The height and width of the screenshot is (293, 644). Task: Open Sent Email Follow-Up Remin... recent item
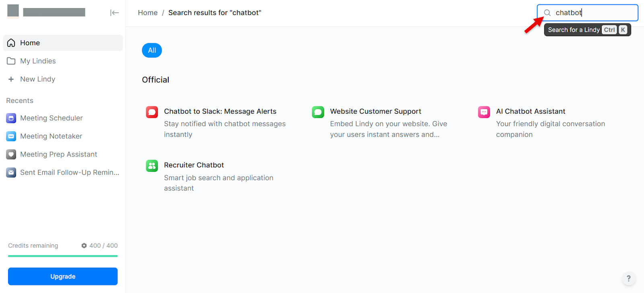coord(63,172)
